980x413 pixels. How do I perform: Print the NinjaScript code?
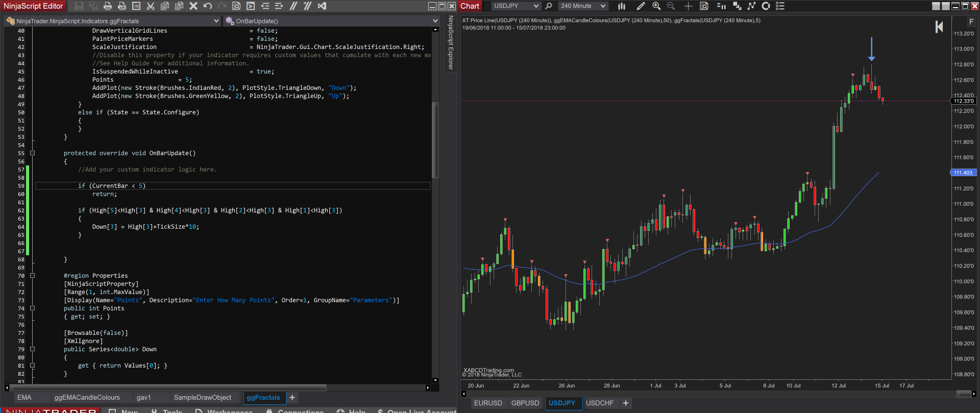click(x=108, y=6)
